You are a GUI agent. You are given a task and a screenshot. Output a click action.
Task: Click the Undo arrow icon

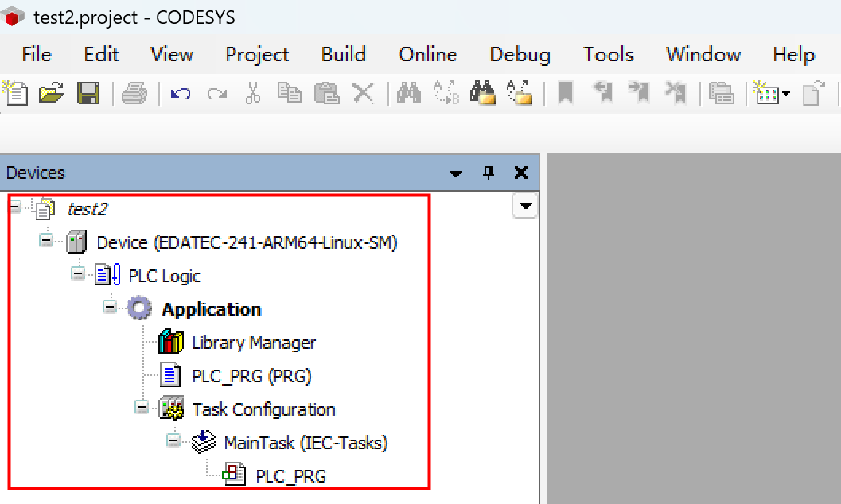181,94
